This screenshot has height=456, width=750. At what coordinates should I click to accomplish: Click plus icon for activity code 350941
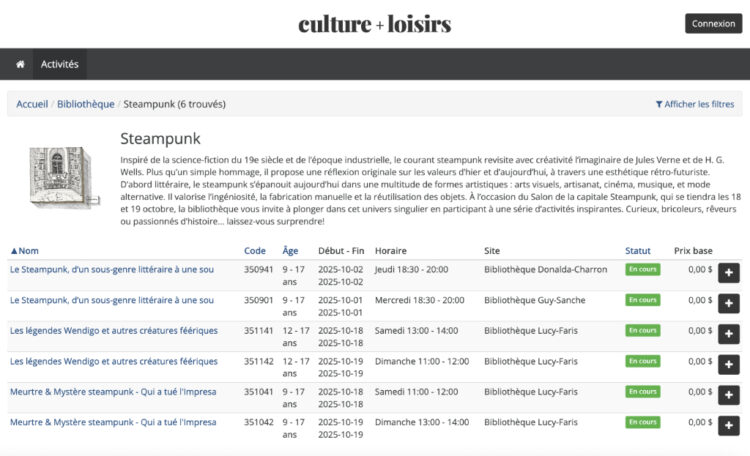click(x=728, y=272)
